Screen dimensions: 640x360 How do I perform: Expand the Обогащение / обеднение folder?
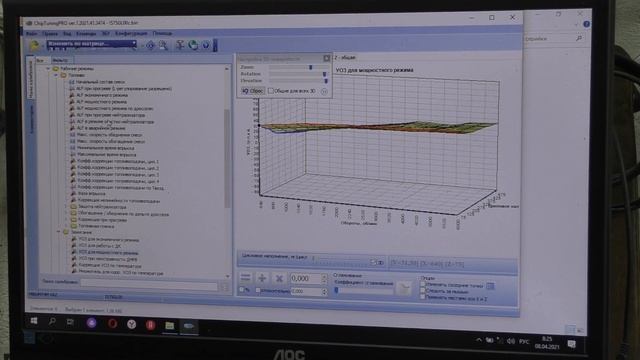67,213
